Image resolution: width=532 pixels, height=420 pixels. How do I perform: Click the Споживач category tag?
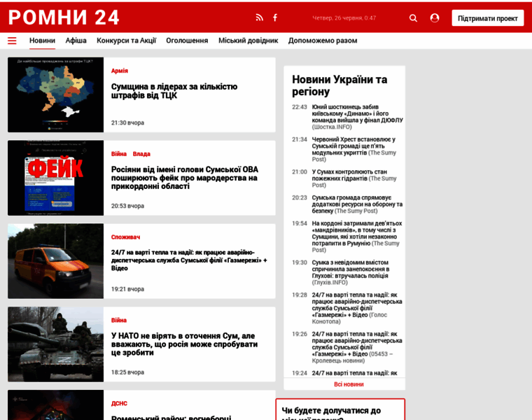[125, 237]
